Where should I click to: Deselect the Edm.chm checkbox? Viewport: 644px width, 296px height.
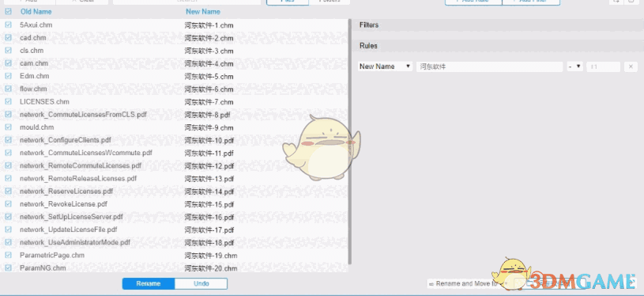8,76
